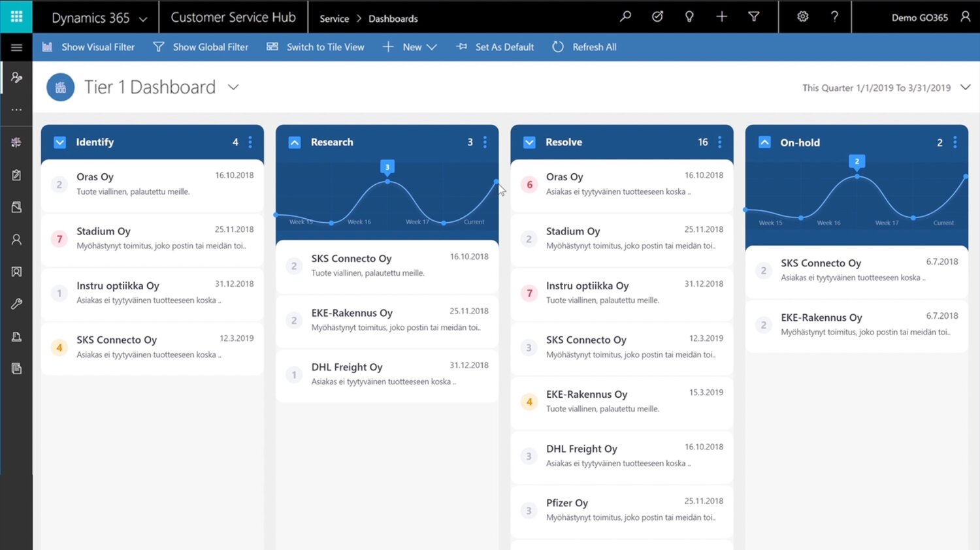Toggle the On-hold stream chart collapse
Screen dimensions: 980x550
coord(764,142)
